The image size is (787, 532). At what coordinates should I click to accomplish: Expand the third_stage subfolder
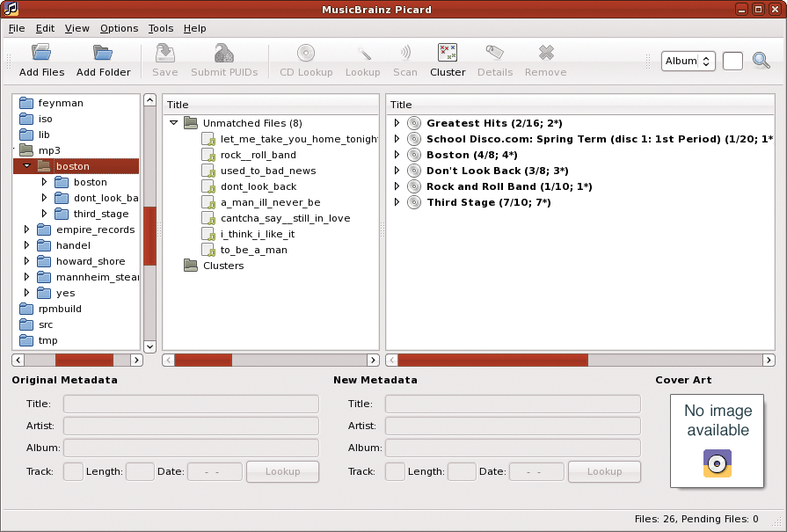(x=44, y=214)
